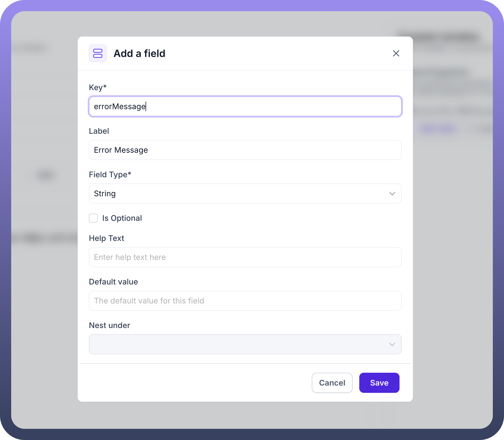The height and width of the screenshot is (440, 504).
Task: Click the "Nest under" label
Action: pos(109,325)
